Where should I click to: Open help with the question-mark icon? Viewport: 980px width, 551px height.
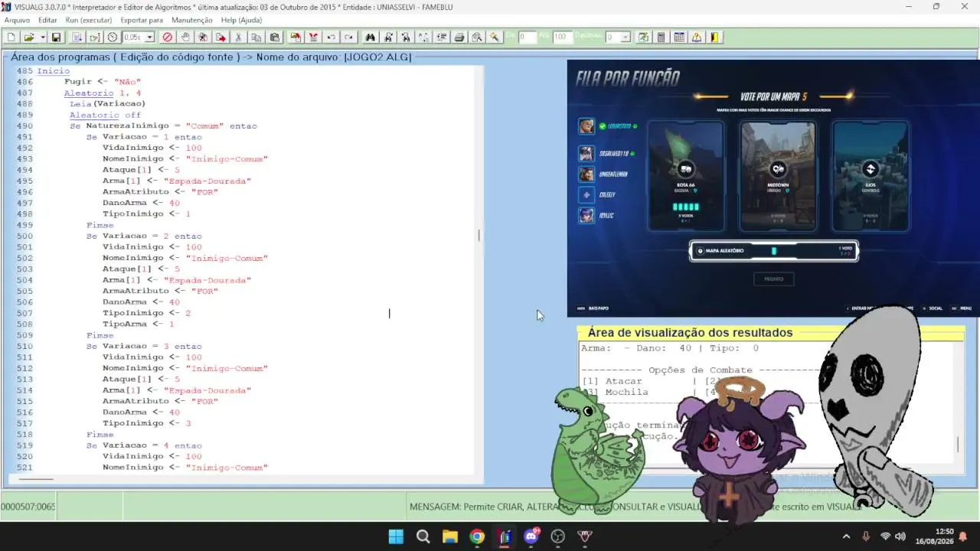pos(697,37)
